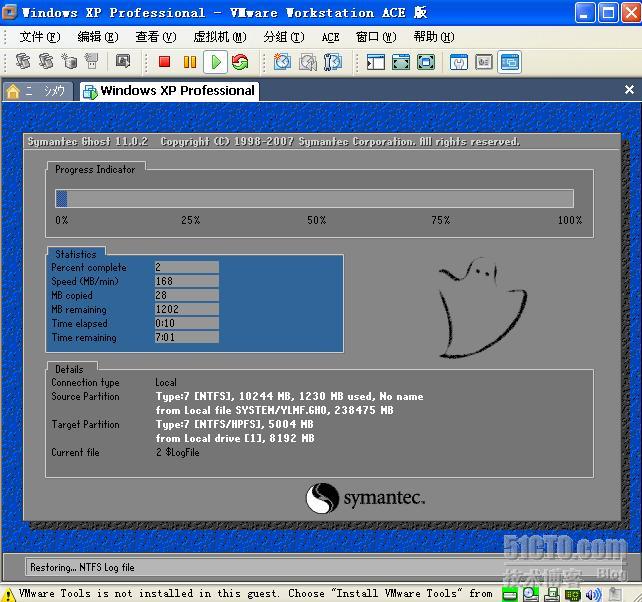The width and height of the screenshot is (642, 602).
Task: Click the red Power Off stop button
Action: 165,62
